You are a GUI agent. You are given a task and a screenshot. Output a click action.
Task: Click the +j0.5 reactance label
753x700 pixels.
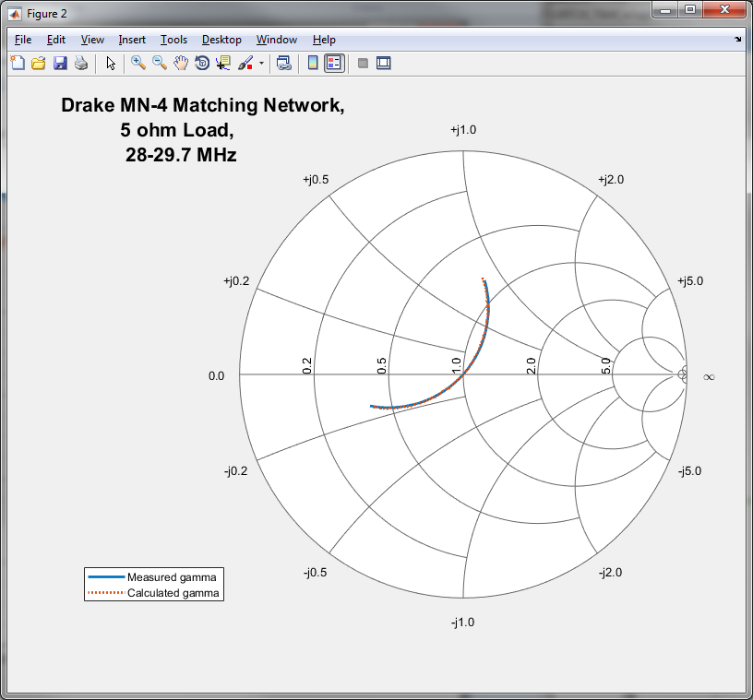tap(316, 180)
